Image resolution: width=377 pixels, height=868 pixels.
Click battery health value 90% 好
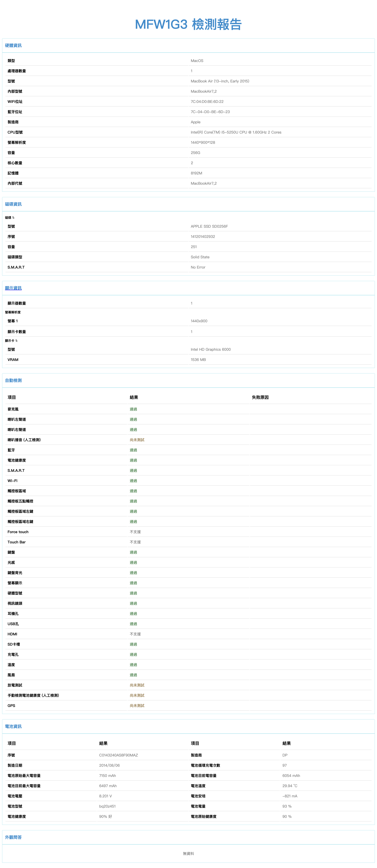[106, 817]
